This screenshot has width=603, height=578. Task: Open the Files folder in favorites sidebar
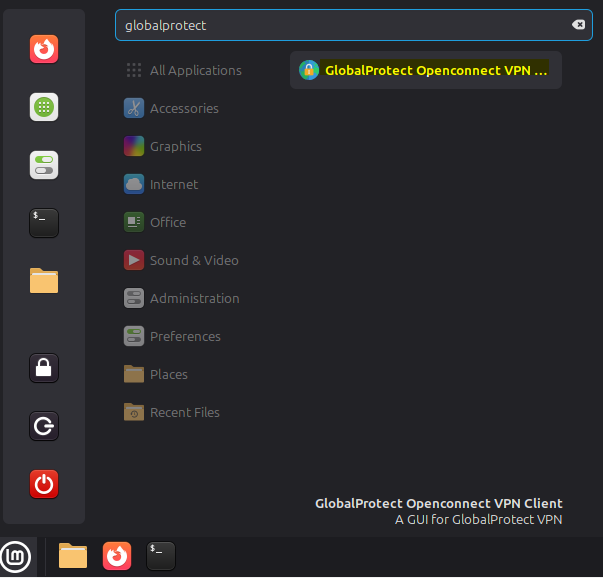[x=44, y=281]
